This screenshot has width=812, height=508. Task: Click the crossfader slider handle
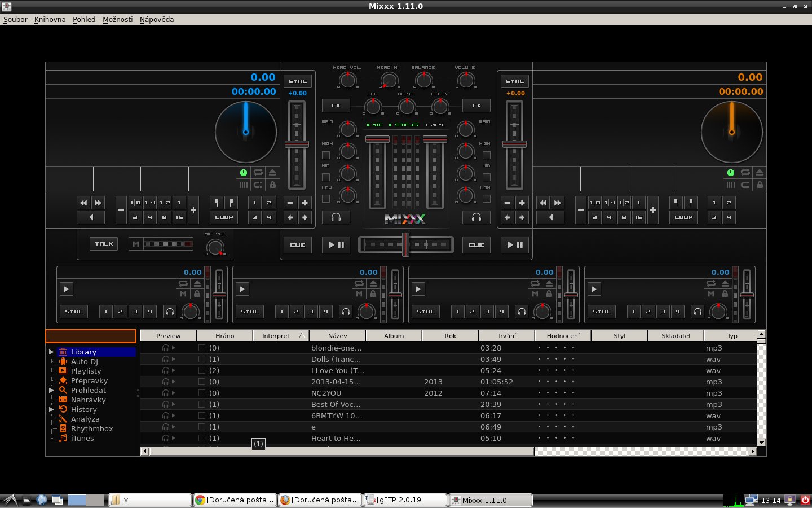[x=405, y=244]
